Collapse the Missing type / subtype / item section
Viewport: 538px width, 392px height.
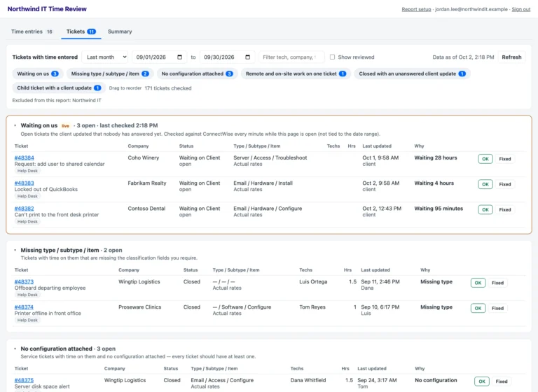15,250
